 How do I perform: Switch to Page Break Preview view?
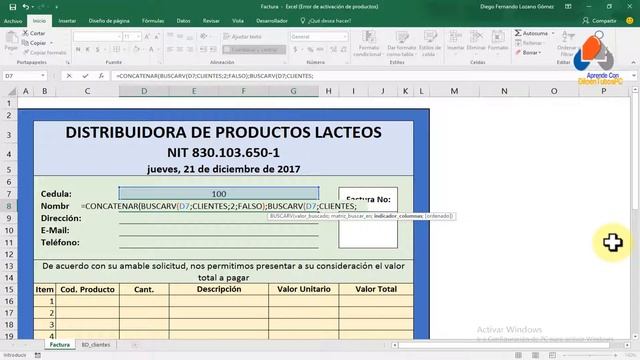click(x=552, y=355)
